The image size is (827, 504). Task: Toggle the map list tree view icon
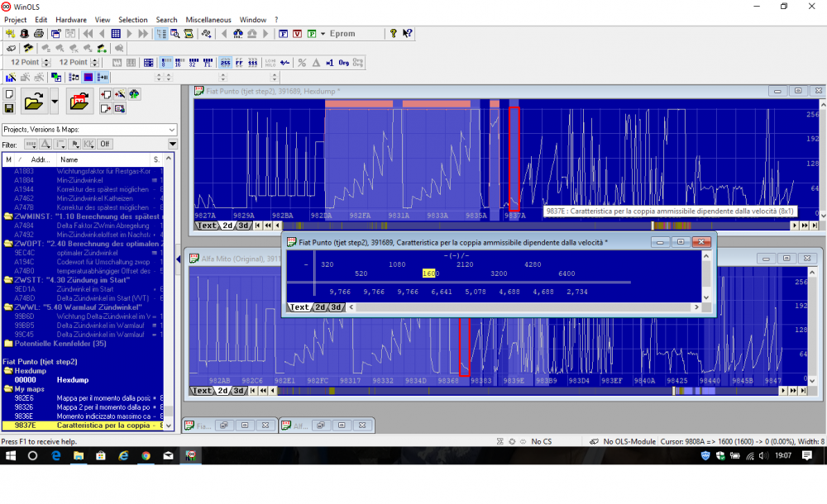point(161,34)
